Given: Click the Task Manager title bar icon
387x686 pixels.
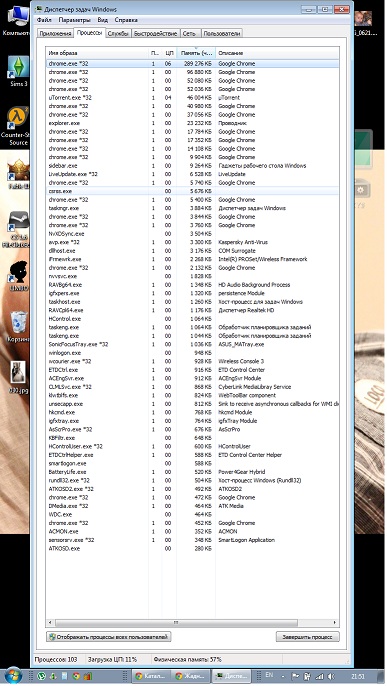Looking at the screenshot, I should point(38,9).
